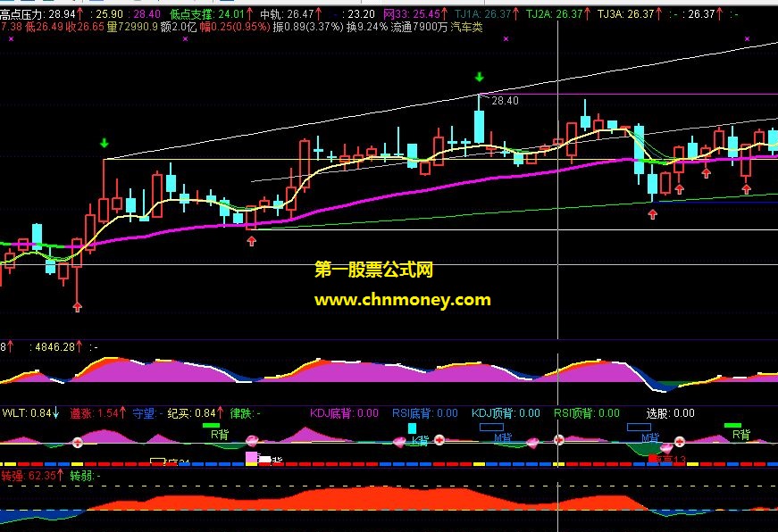The image size is (778, 532).
Task: Click the 量72990.9 volume figure
Action: [132, 27]
